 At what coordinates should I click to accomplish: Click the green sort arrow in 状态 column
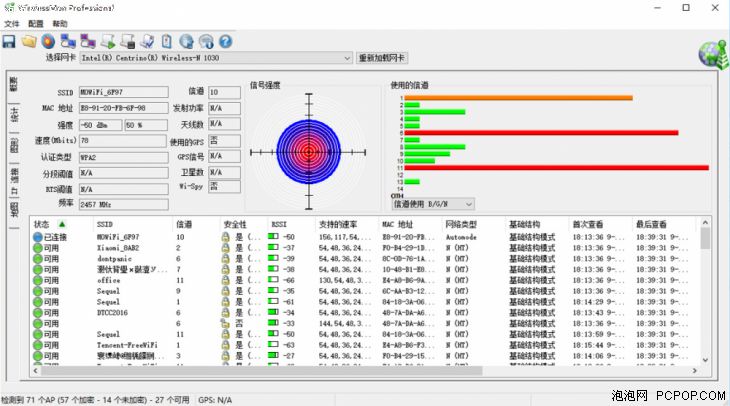click(62, 224)
